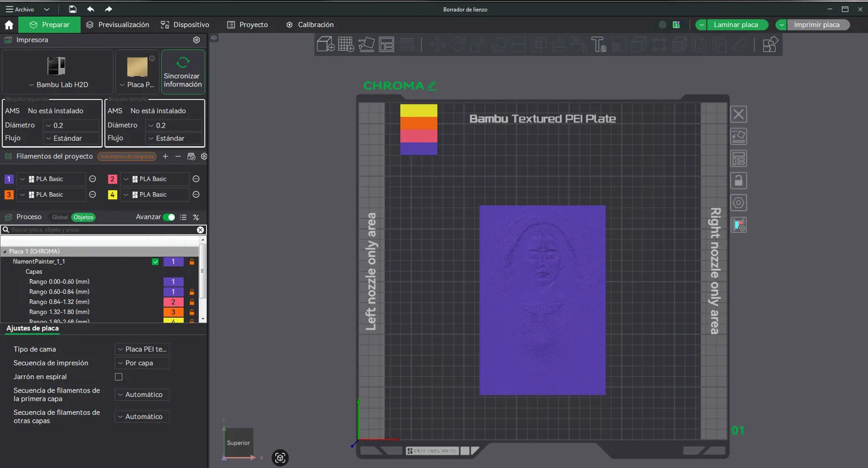Click the plate lock icon
Viewport: 868px width, 468px height.
click(x=738, y=180)
